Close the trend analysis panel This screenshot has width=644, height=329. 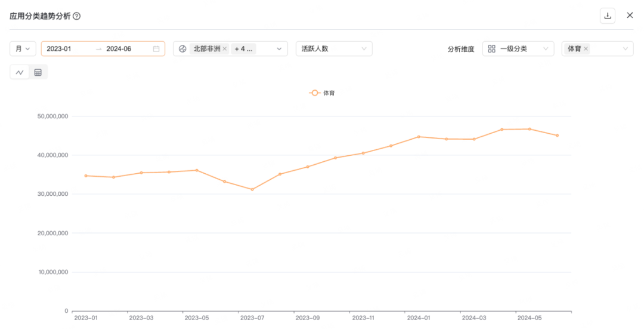(630, 16)
